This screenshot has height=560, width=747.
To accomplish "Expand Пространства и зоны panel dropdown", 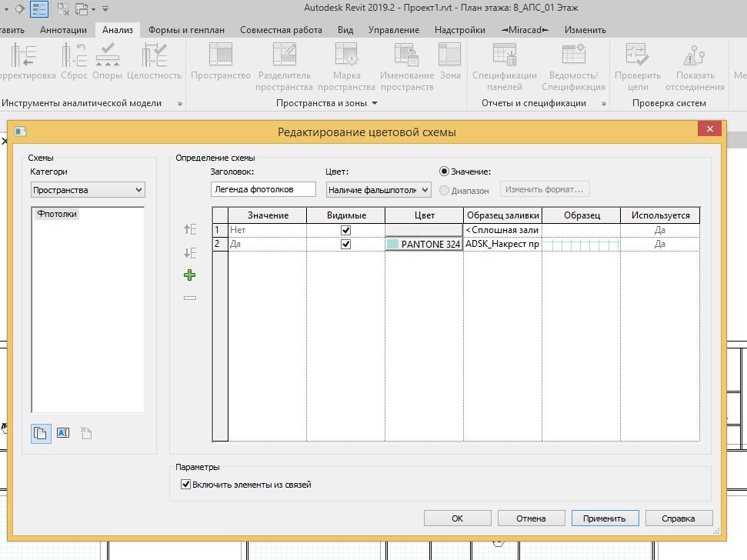I will 375,103.
